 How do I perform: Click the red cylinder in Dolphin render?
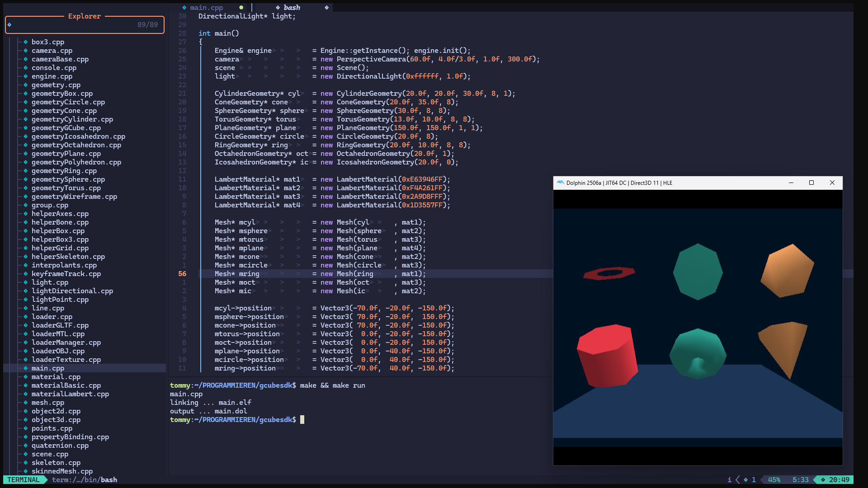[607, 355]
